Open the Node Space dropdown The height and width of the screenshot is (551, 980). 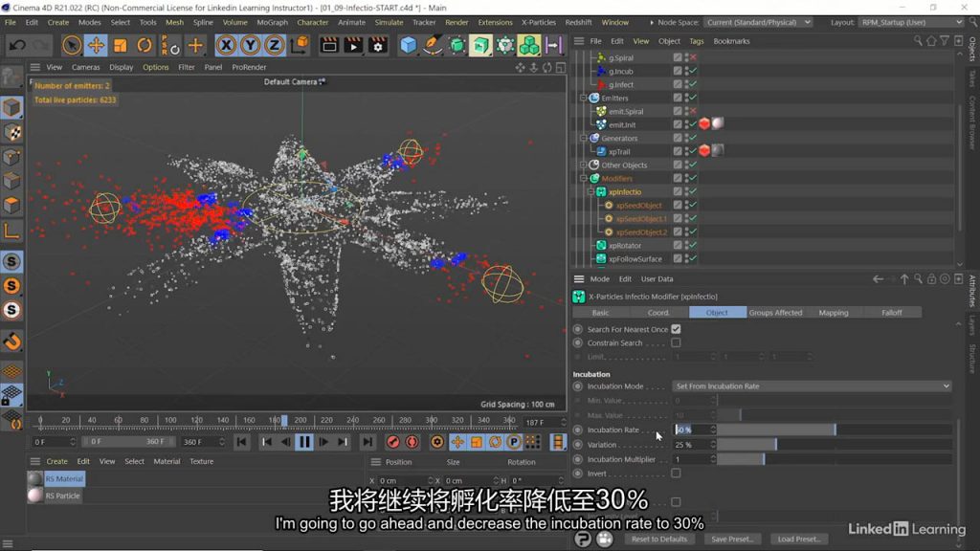tap(758, 23)
